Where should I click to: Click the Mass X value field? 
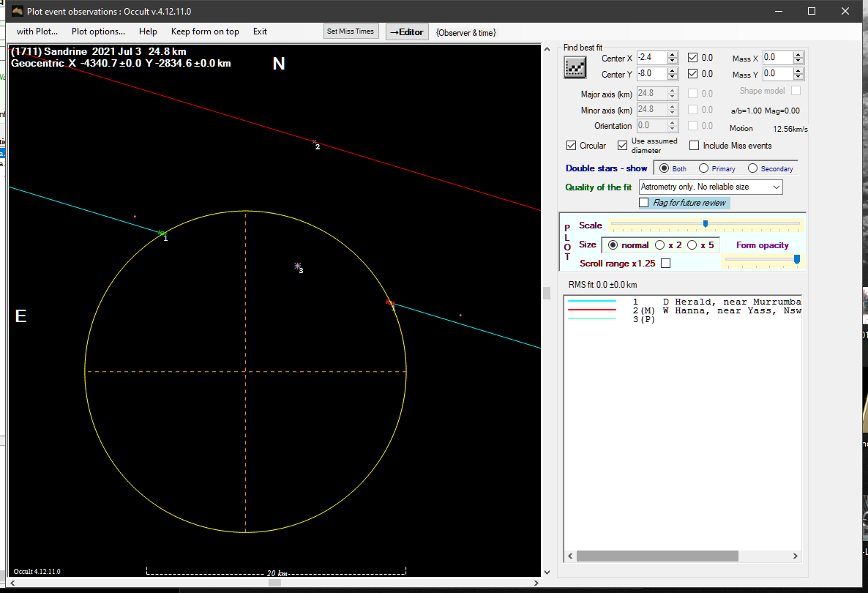[777, 58]
